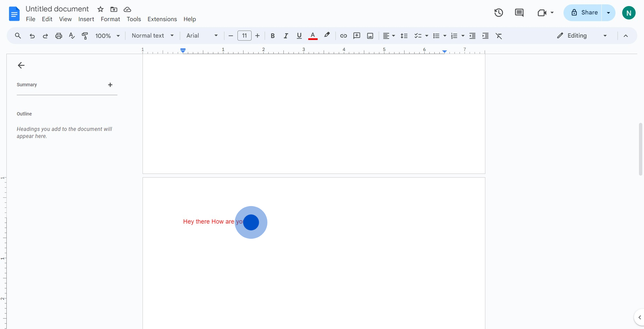Click the vertical scrollbar thumb
Image resolution: width=644 pixels, height=329 pixels.
click(641, 149)
